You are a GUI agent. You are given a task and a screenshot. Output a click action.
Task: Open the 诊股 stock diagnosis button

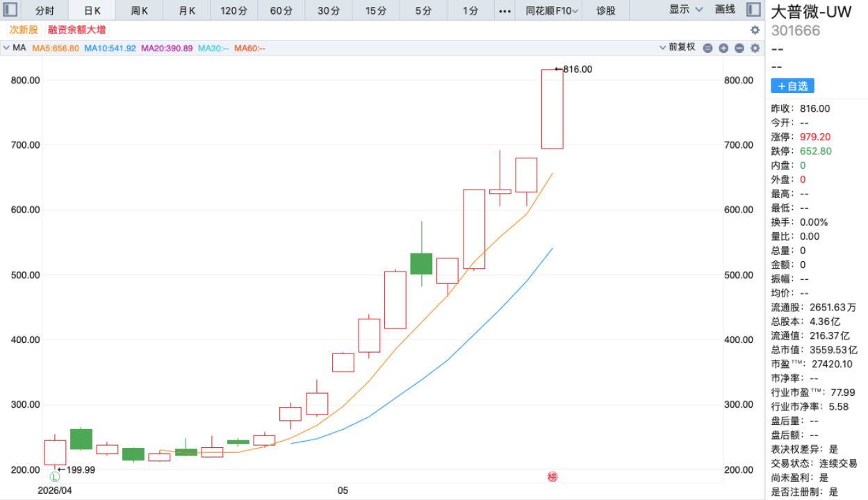(x=606, y=10)
